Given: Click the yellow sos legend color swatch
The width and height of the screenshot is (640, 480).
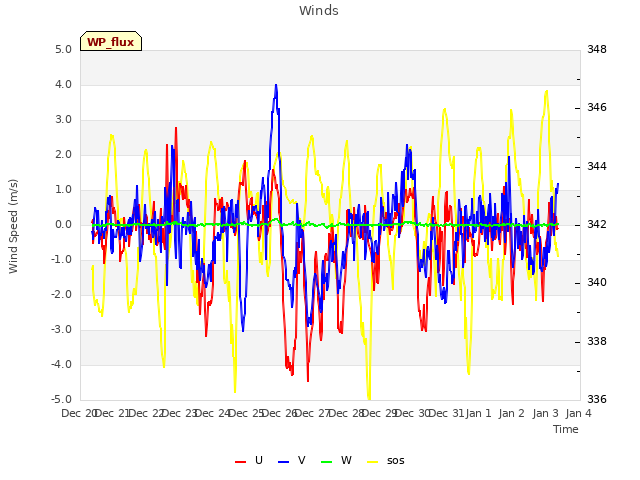Looking at the screenshot, I should pyautogui.click(x=373, y=462).
